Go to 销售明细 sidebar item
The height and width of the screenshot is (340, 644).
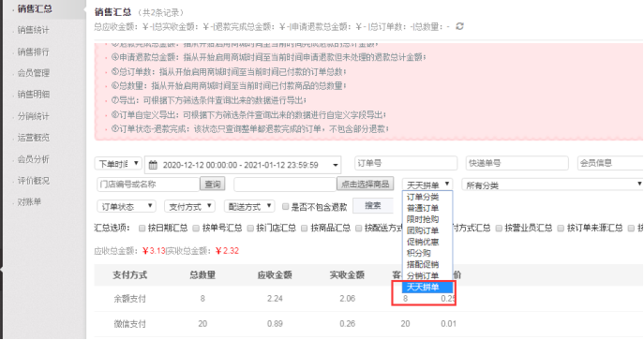[x=33, y=95]
